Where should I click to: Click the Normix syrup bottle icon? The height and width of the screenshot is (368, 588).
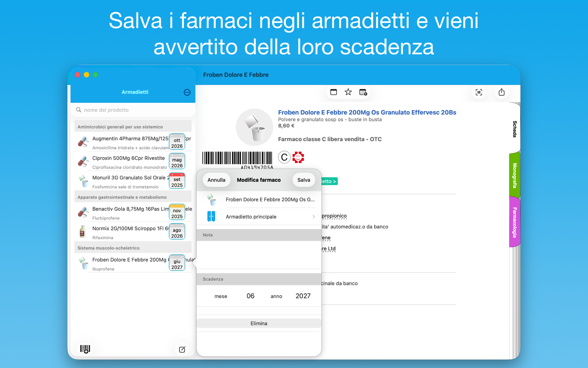(83, 232)
